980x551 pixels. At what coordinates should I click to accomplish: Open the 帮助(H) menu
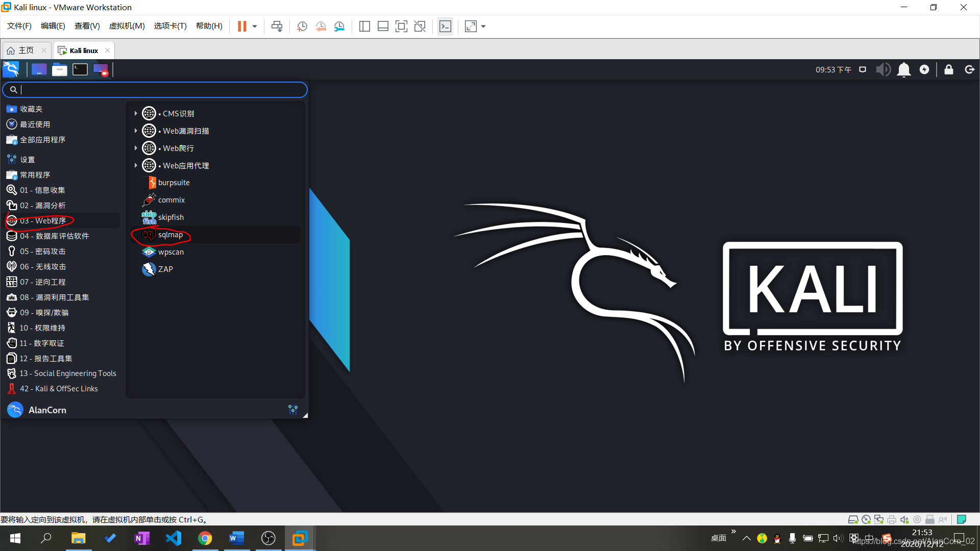point(209,26)
